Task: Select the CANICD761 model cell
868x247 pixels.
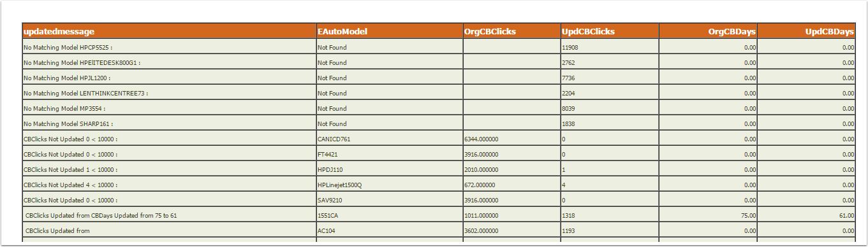Action: coord(390,139)
